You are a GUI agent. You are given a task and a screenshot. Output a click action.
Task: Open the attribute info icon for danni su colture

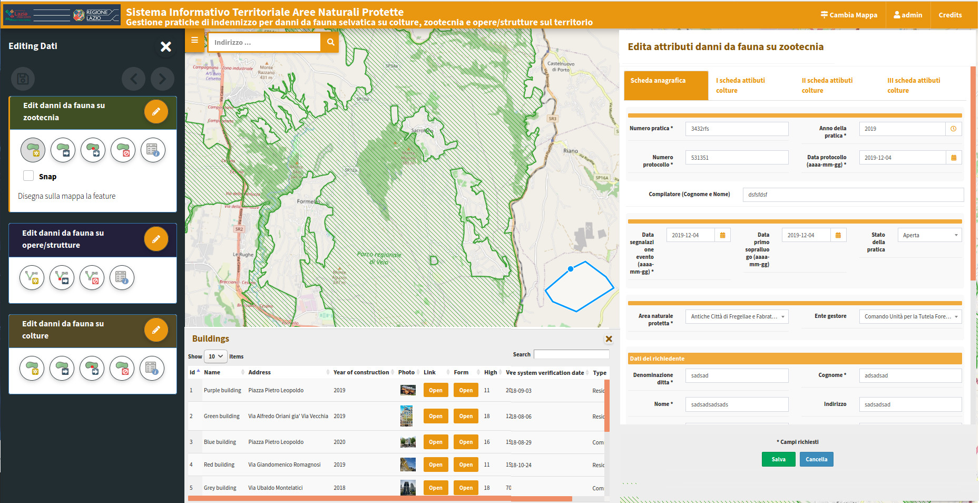[153, 369]
